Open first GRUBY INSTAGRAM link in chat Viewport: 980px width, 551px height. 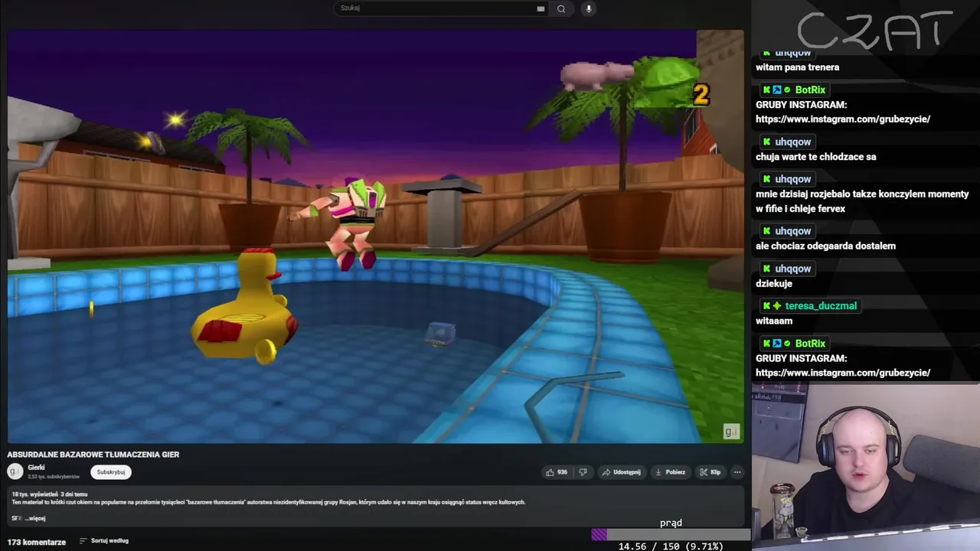(x=843, y=119)
